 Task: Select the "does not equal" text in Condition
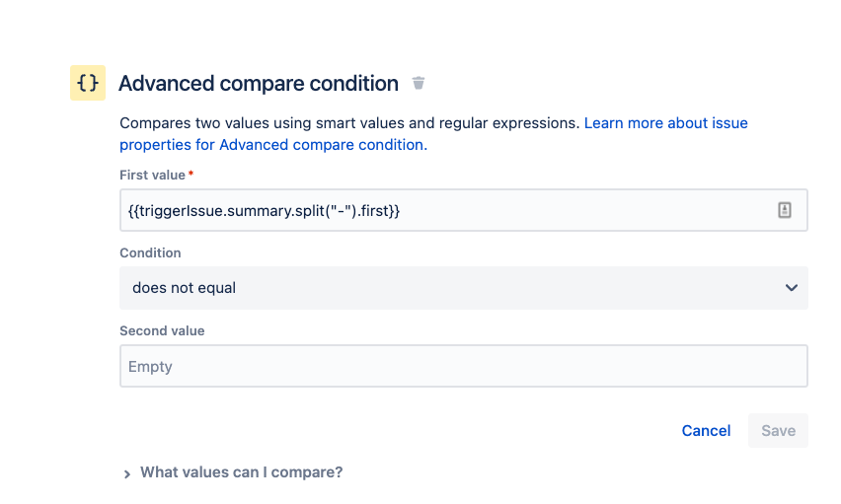pos(185,288)
